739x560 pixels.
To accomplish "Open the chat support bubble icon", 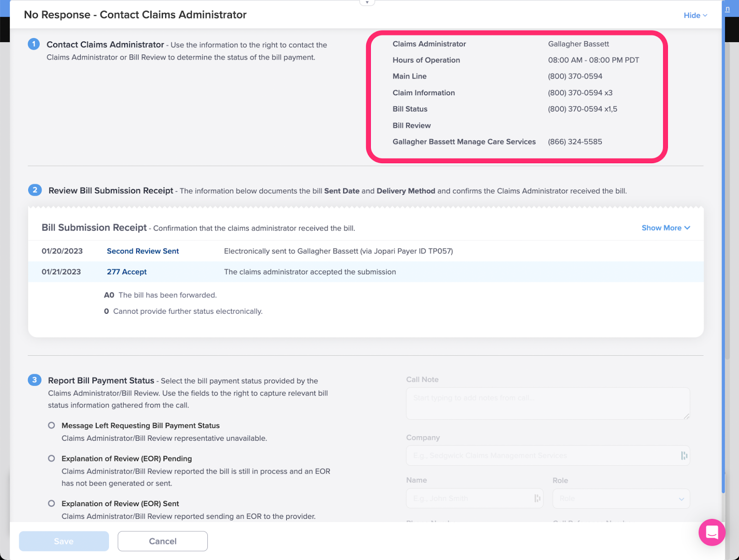I will [712, 532].
